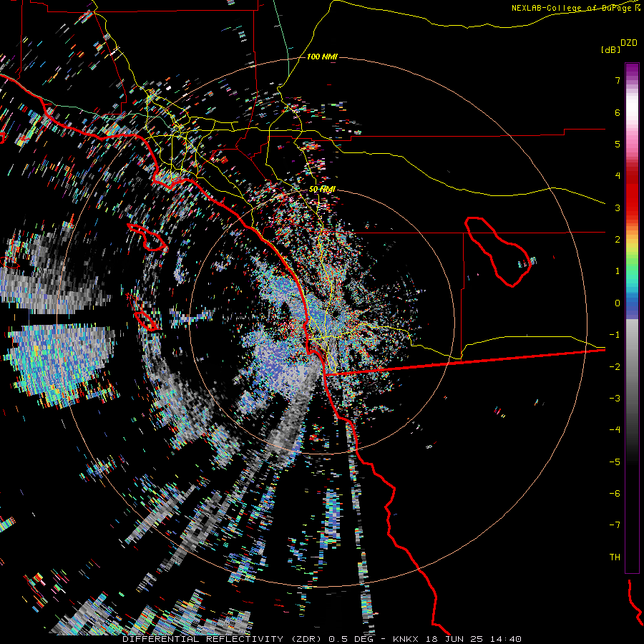Click the DIFFERENTIAL REFLECTIVITY caption text
This screenshot has height=644, width=644.
click(x=203, y=639)
